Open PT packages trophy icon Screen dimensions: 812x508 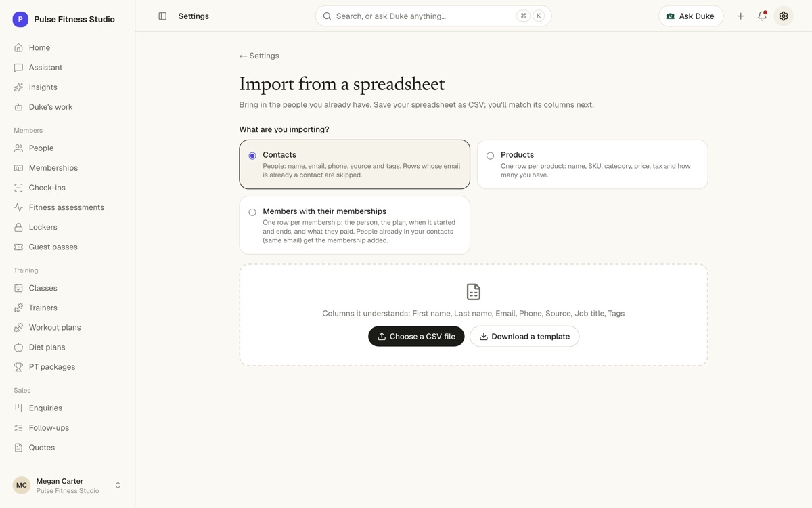(18, 367)
